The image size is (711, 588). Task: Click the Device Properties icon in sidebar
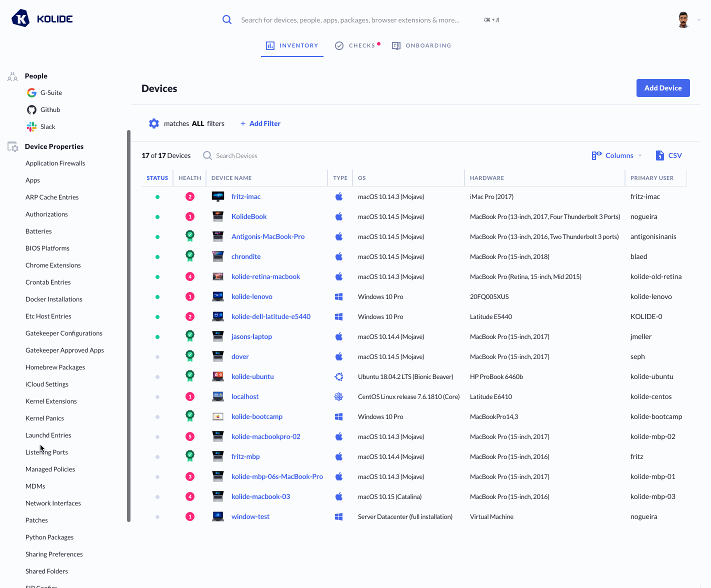tap(12, 146)
